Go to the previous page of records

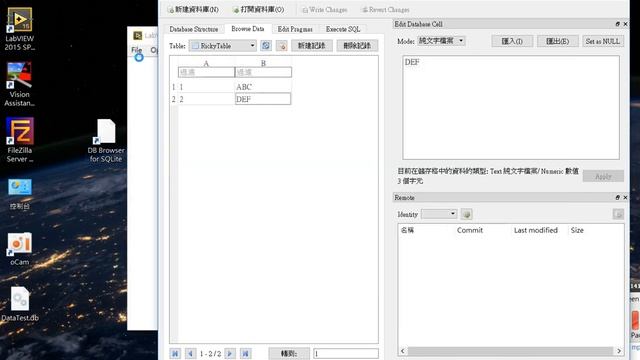pos(190,353)
